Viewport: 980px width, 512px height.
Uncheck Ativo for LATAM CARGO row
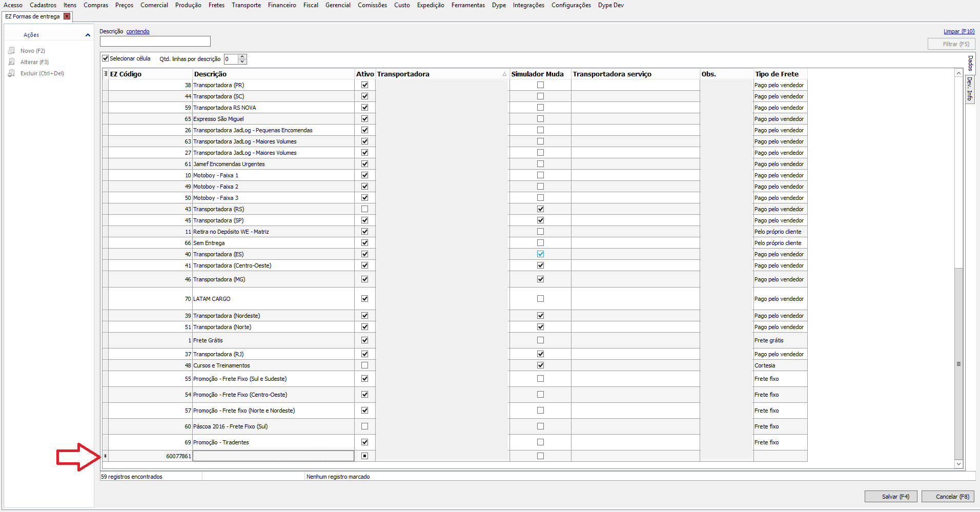tap(364, 299)
